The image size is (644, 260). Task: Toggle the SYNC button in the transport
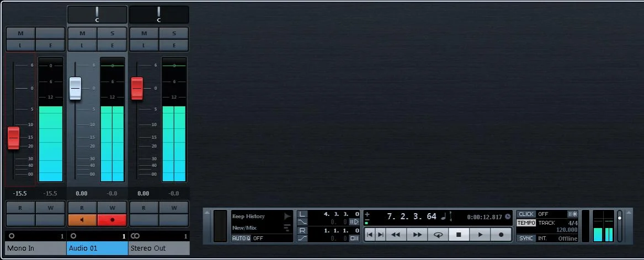pyautogui.click(x=526, y=239)
